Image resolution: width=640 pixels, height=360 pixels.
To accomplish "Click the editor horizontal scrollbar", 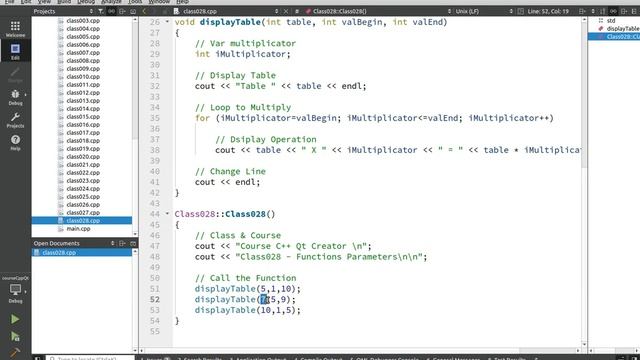I will pyautogui.click(x=359, y=351).
